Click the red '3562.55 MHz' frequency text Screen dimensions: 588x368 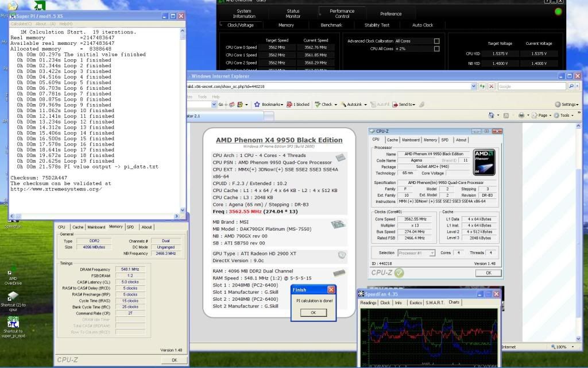click(245, 212)
